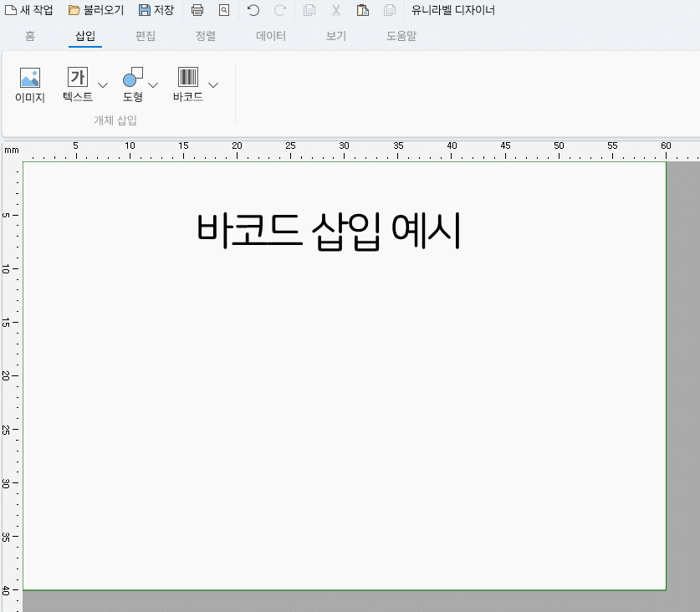The image size is (700, 612).
Task: Open the 도움말 tab
Action: (x=401, y=36)
